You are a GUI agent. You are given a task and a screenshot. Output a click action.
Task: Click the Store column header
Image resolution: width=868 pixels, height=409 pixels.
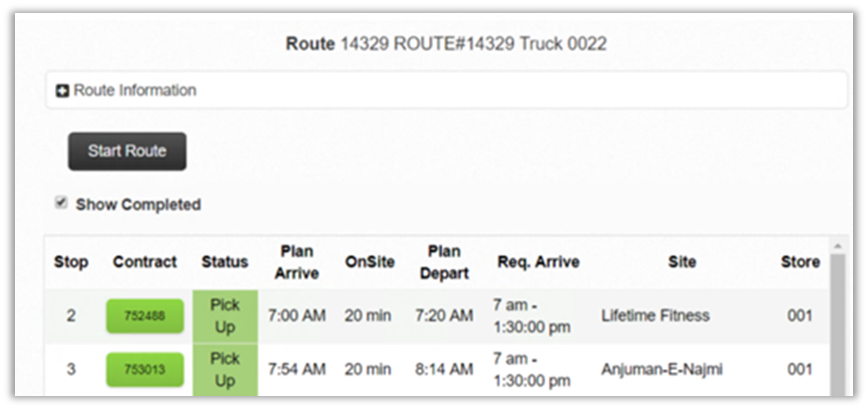click(800, 262)
